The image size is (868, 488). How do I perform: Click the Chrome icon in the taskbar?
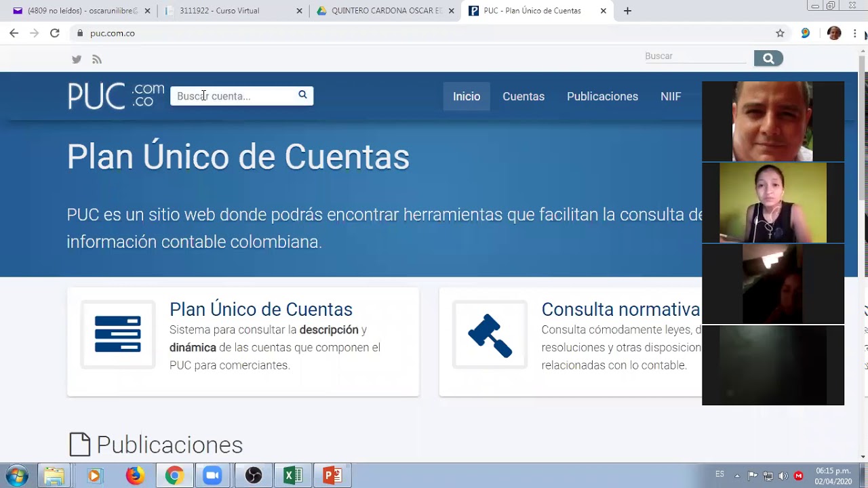coord(174,476)
